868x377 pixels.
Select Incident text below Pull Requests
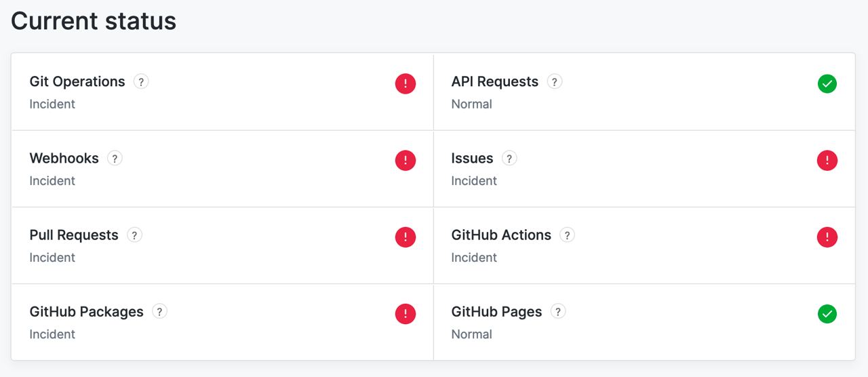click(52, 257)
